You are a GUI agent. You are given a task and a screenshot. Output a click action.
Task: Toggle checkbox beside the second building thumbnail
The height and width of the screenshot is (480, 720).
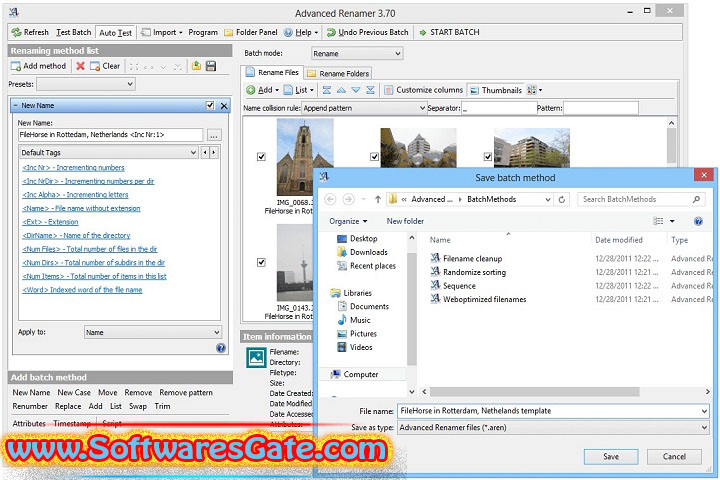point(374,157)
